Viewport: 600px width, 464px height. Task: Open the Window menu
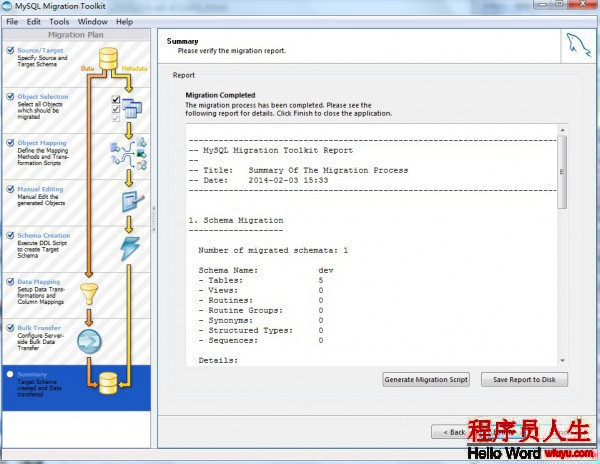(x=93, y=22)
